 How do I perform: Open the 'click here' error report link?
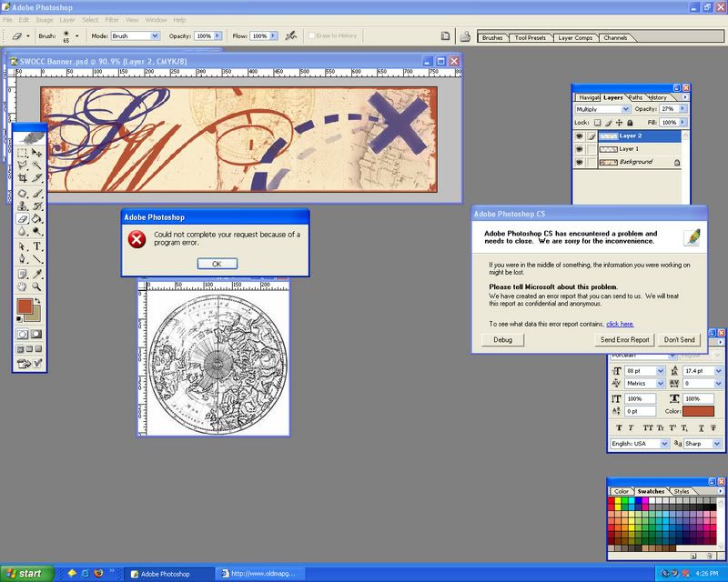620,324
